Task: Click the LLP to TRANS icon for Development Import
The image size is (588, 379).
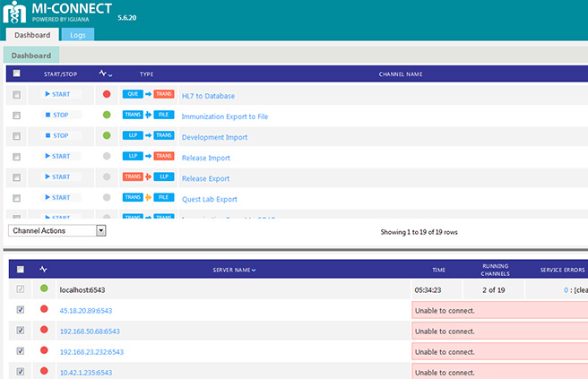Action: pyautogui.click(x=148, y=136)
